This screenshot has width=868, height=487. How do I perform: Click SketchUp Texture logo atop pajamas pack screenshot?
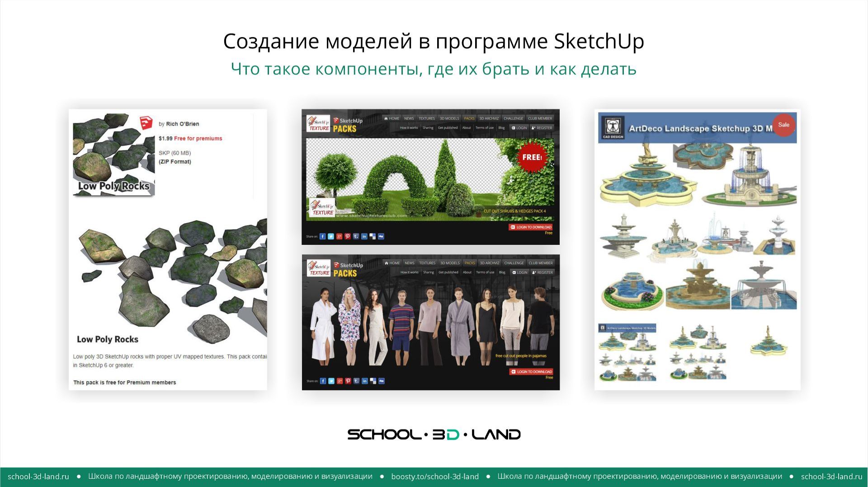click(319, 268)
